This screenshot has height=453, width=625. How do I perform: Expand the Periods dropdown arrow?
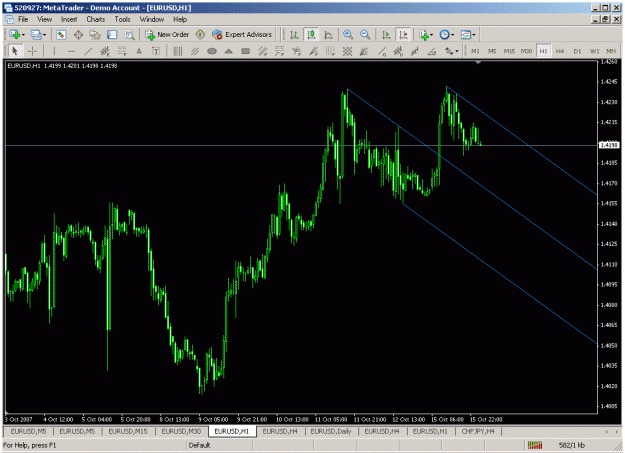(x=452, y=35)
